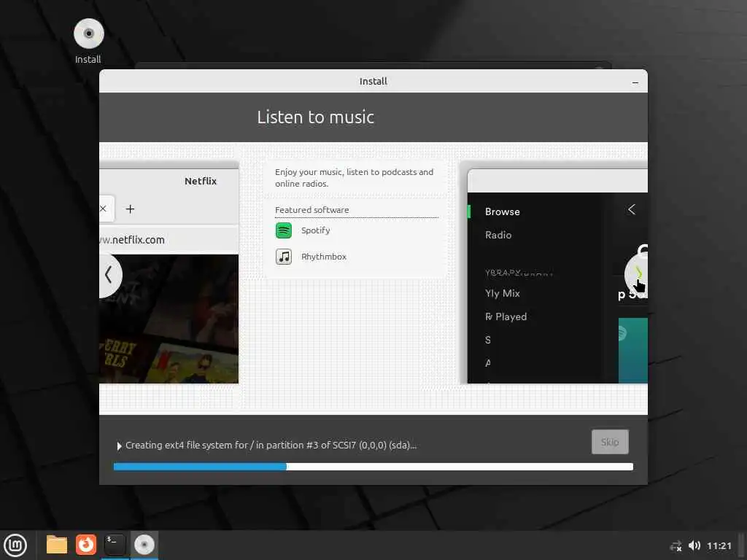The width and height of the screenshot is (747, 560).
Task: Expand installation details disclosure triangle
Action: pyautogui.click(x=119, y=446)
